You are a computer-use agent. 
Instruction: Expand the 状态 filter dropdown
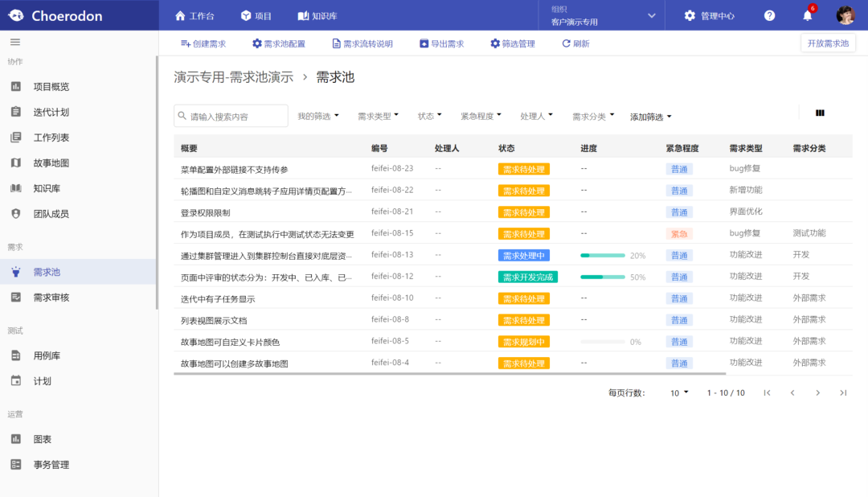click(430, 116)
